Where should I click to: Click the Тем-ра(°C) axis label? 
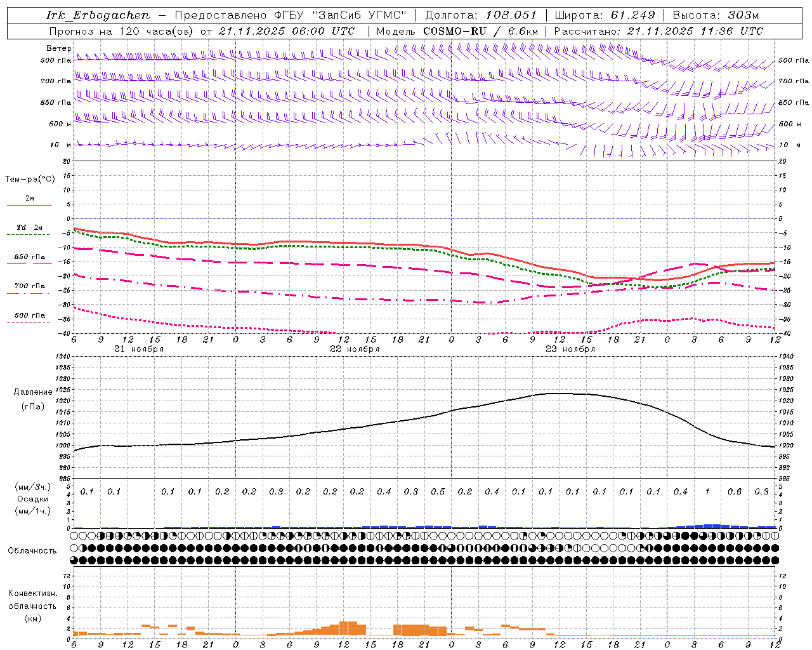click(x=30, y=180)
